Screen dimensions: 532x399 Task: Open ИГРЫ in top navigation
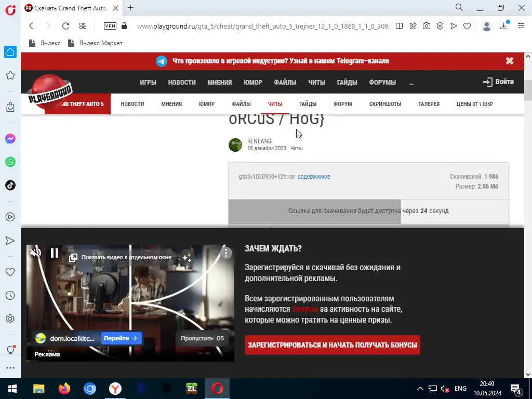pos(148,83)
